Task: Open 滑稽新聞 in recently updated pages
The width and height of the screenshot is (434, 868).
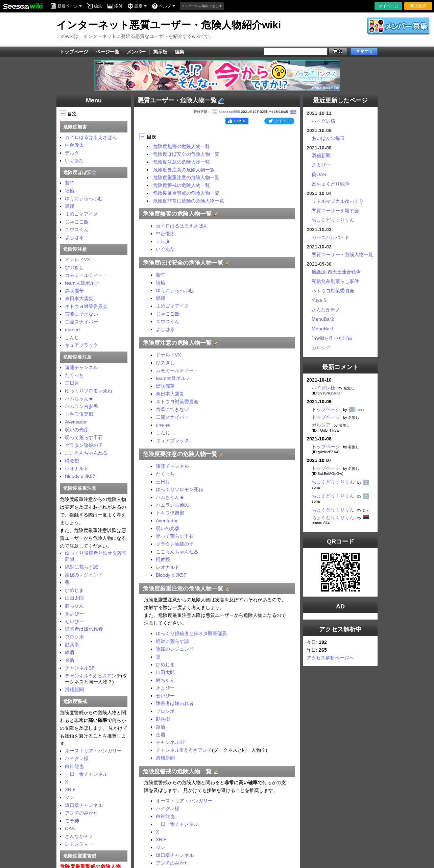Action: (x=321, y=155)
